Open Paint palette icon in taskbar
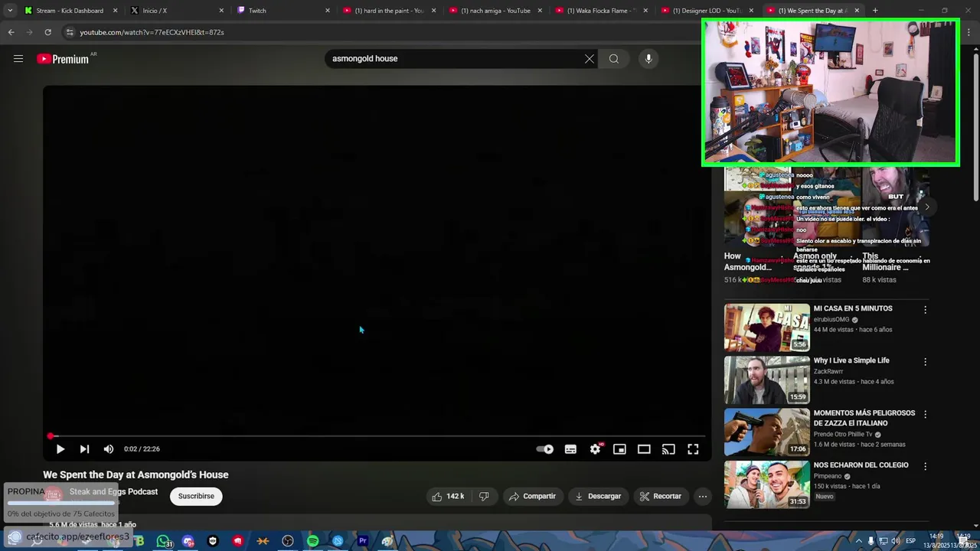This screenshot has width=980, height=551. click(x=387, y=541)
